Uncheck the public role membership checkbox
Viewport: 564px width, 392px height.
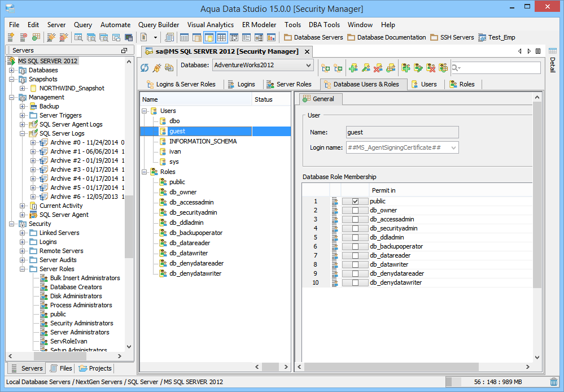(355, 201)
